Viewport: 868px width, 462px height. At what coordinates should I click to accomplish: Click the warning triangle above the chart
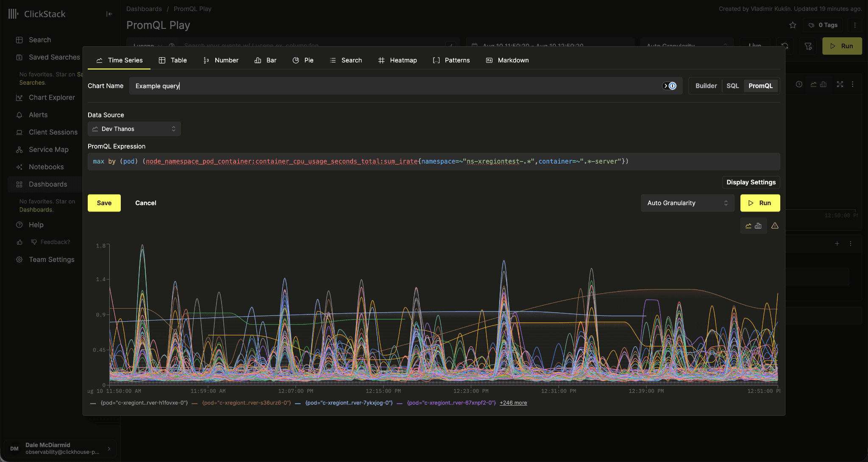(775, 226)
